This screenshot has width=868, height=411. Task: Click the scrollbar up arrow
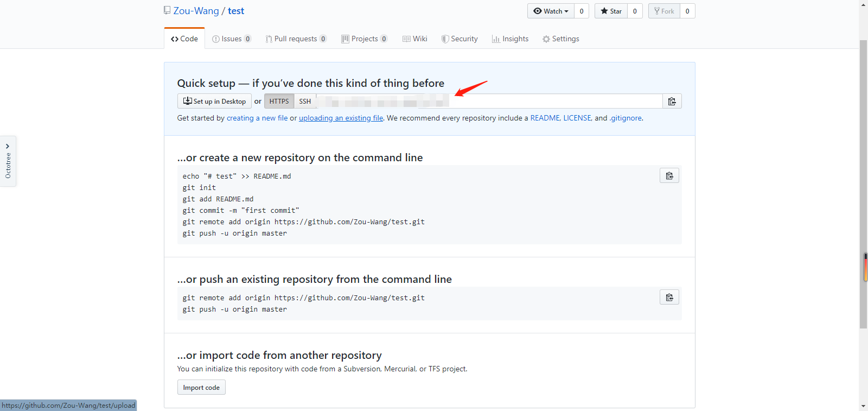pos(863,4)
